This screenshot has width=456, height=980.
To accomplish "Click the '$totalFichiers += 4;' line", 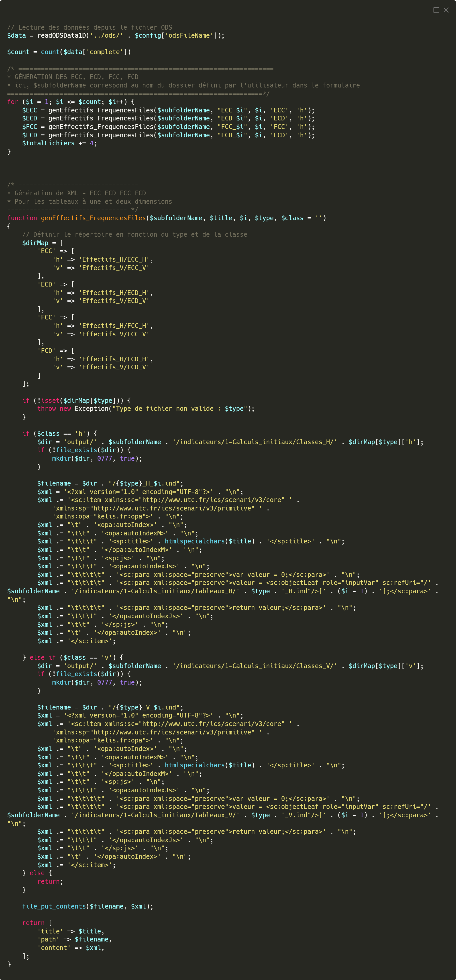I will click(59, 143).
